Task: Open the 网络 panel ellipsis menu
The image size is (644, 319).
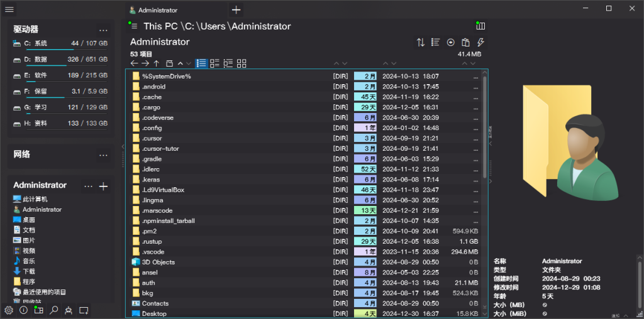Action: 103,154
